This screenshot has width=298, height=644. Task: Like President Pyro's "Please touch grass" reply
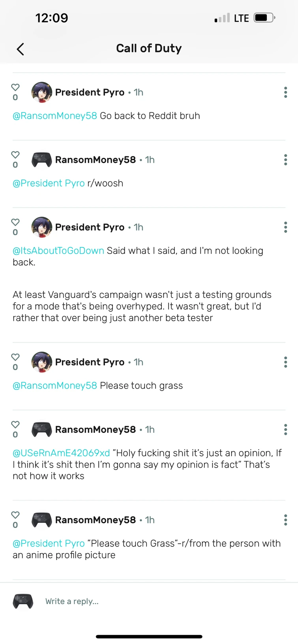coord(15,357)
